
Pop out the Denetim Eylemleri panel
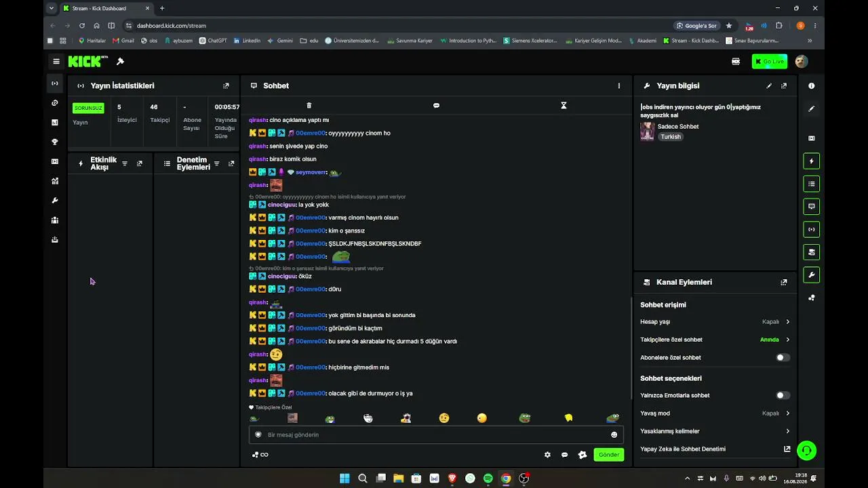coord(231,163)
